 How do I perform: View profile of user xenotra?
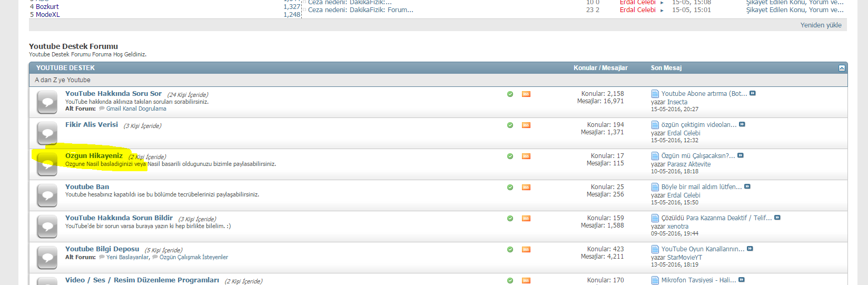click(678, 227)
